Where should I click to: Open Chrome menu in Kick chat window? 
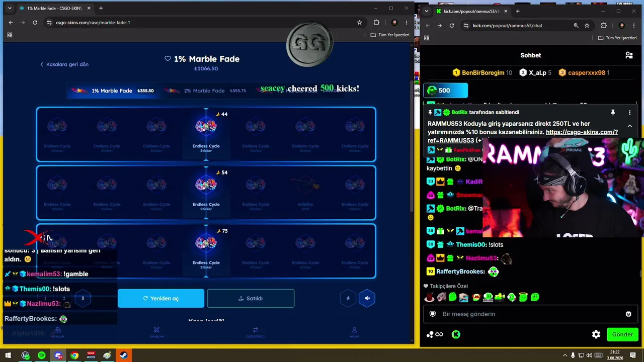coord(634,25)
